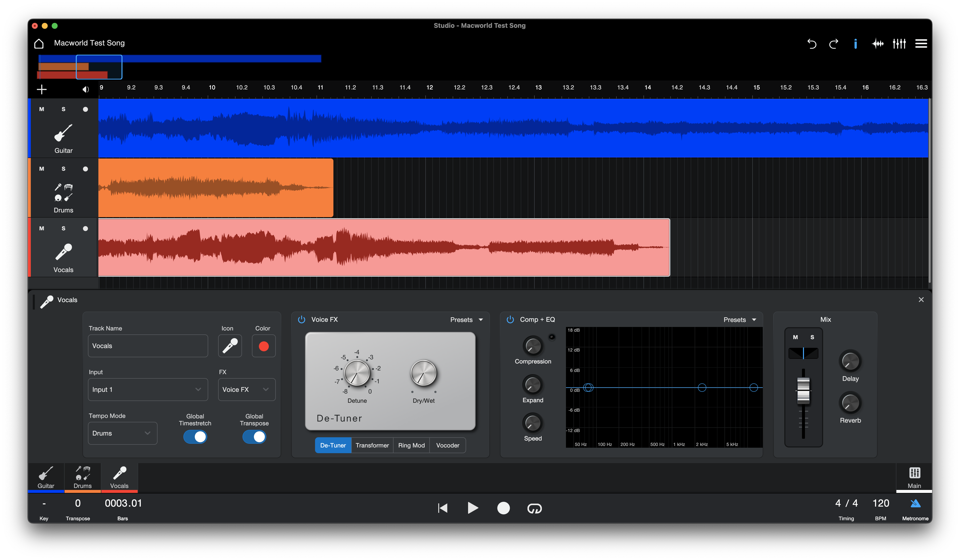Open the hamburger menu icon
Screen dimensions: 960x560
point(921,44)
